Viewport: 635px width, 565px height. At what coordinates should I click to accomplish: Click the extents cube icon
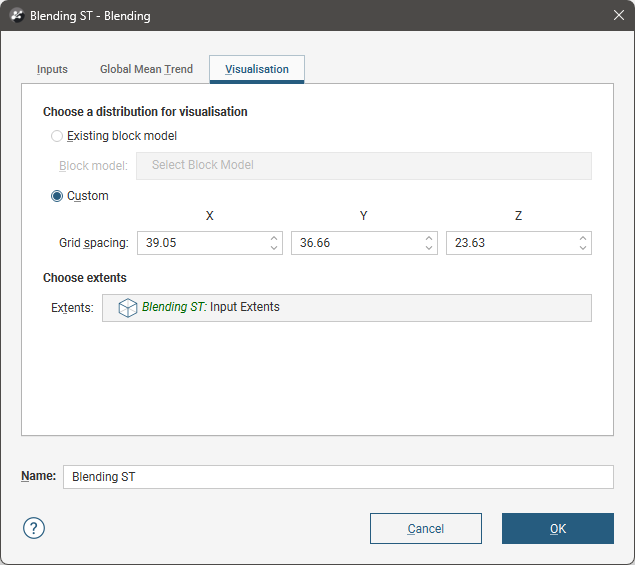pos(128,308)
